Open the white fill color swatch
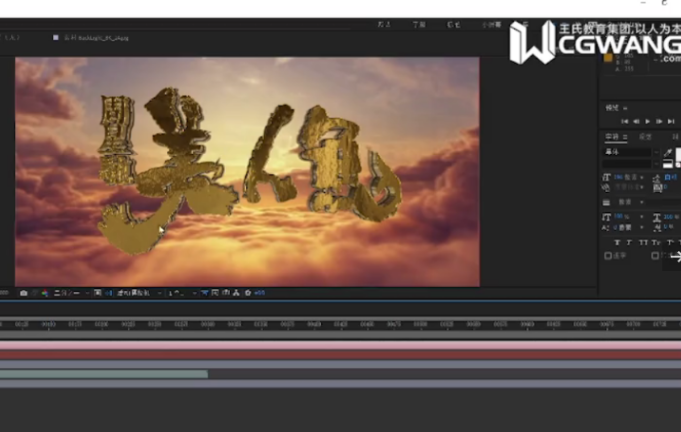 (x=678, y=155)
